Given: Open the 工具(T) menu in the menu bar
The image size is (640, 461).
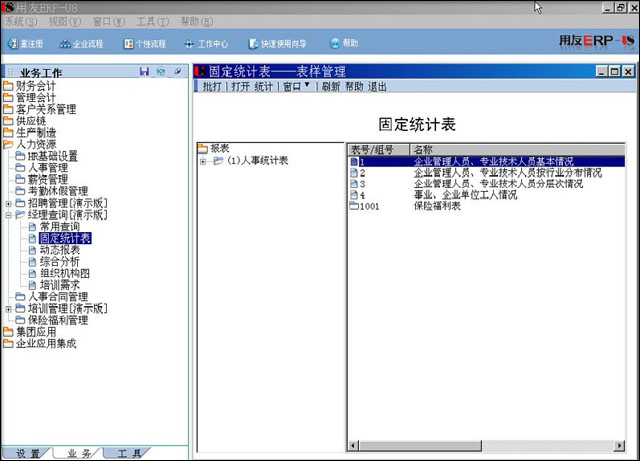Looking at the screenshot, I should pyautogui.click(x=153, y=21).
